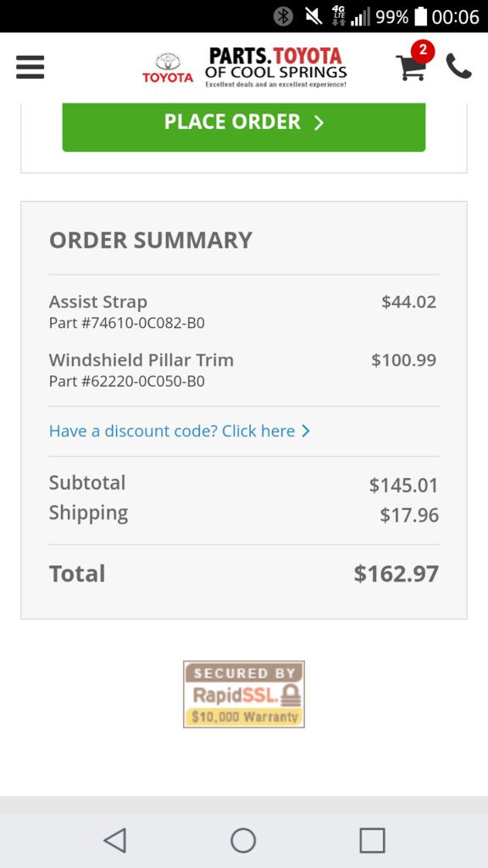Tap the muted sound status icon
This screenshot has height=868, width=488.
click(x=313, y=17)
